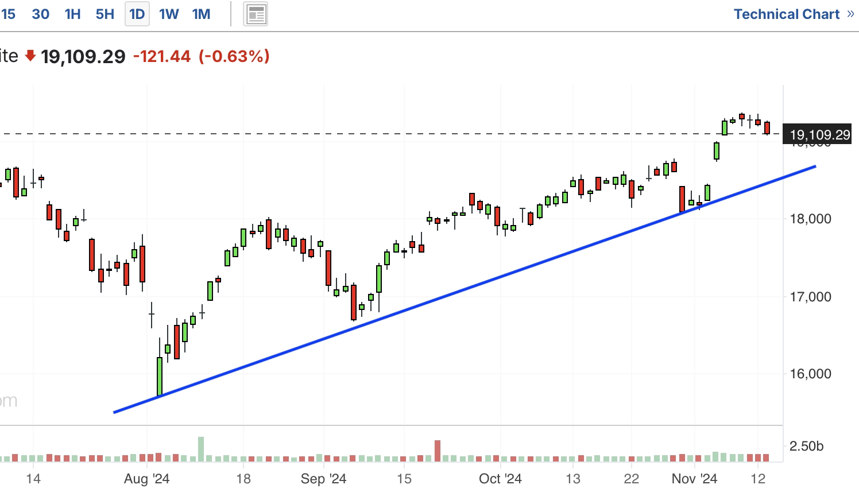Screen dimensions: 859x504
Task: Click the Oct '24 date label
Action: coord(500,479)
